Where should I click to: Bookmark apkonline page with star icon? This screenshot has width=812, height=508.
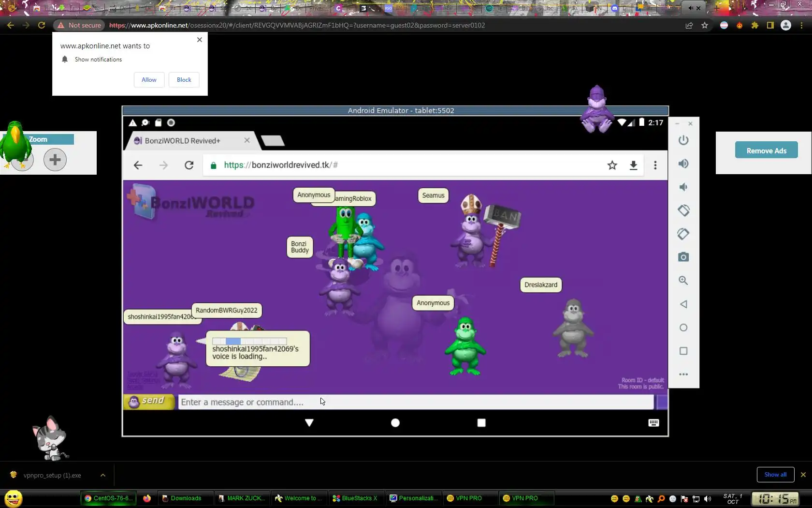(705, 25)
